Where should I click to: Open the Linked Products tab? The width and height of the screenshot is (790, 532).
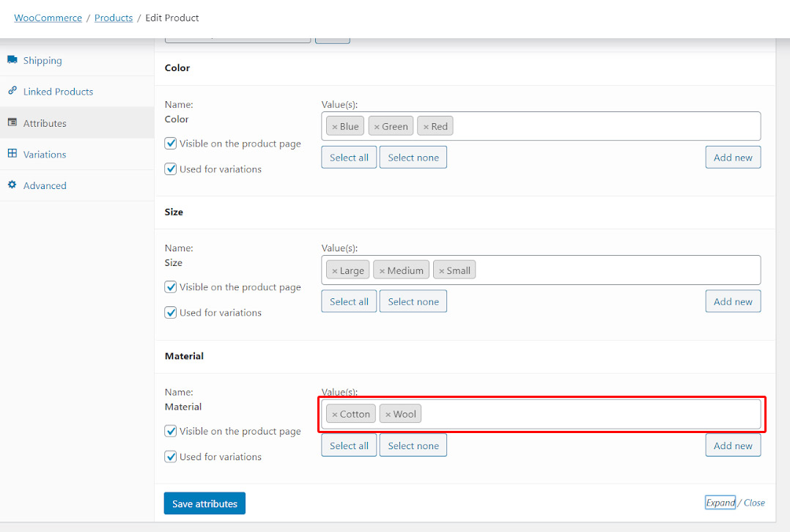click(x=77, y=92)
